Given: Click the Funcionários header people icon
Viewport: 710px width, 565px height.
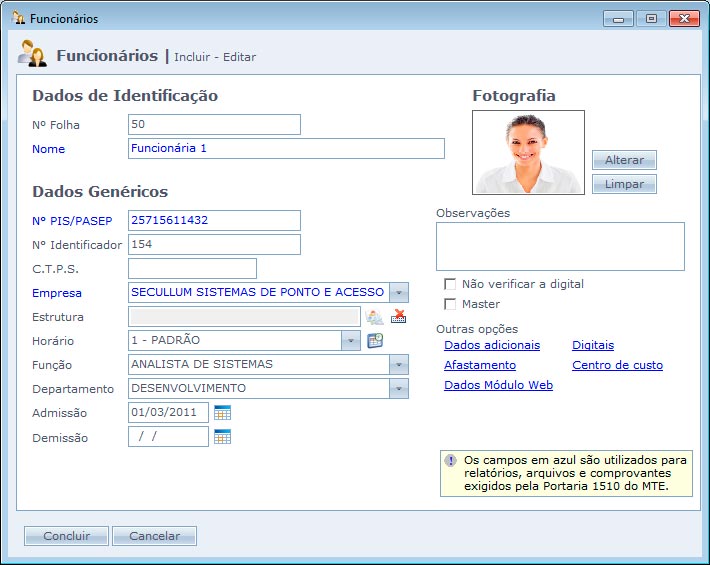Looking at the screenshot, I should click(32, 55).
